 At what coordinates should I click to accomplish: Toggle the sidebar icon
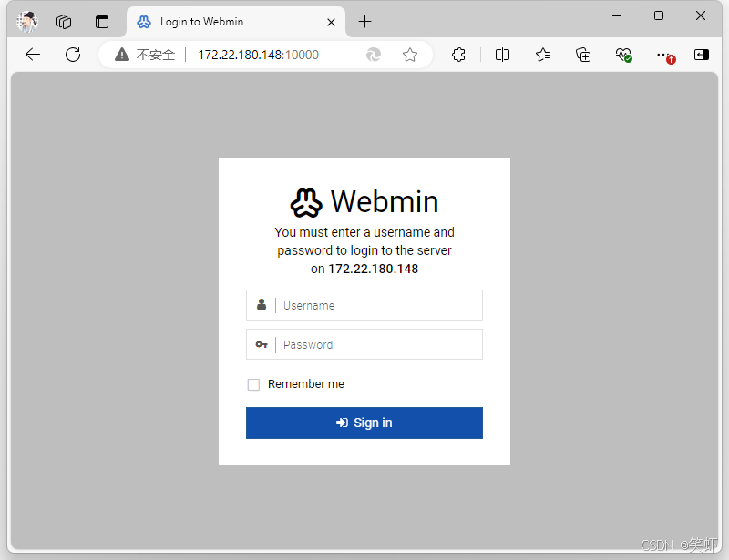point(701,55)
